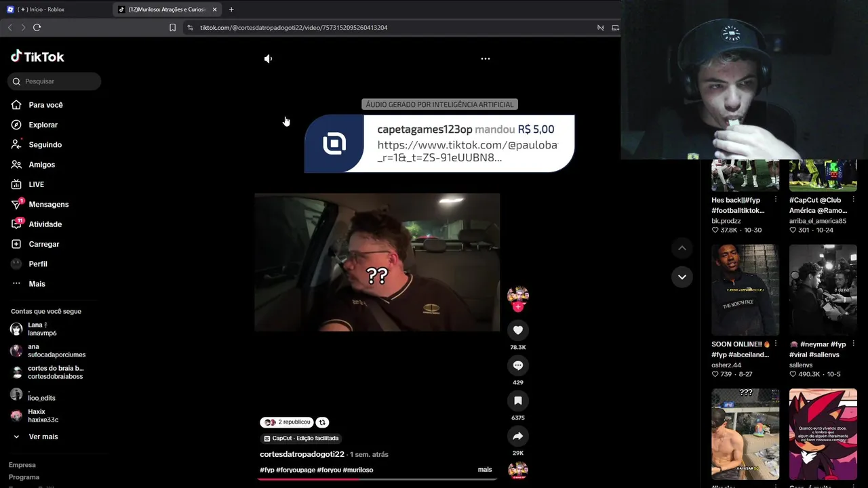Close the Muriloso TikTok browser tab
868x488 pixels.
tap(215, 9)
